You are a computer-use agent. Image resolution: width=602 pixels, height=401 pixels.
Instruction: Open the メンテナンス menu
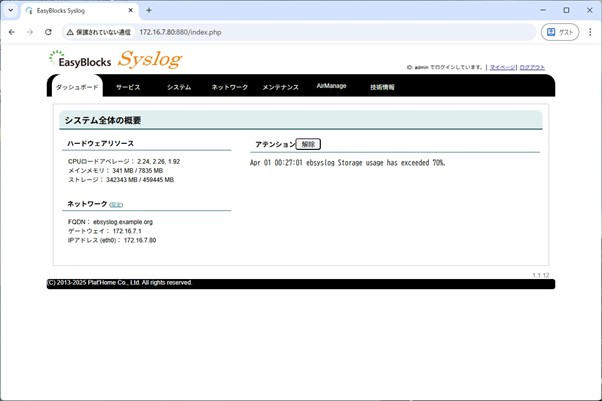click(280, 87)
